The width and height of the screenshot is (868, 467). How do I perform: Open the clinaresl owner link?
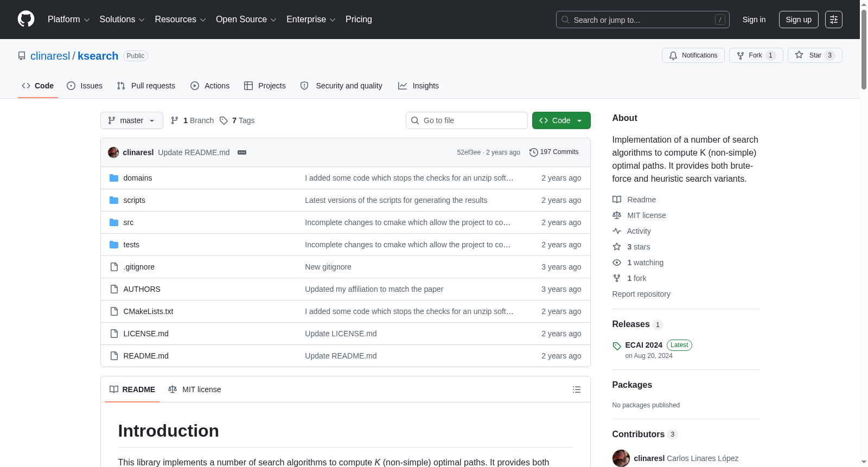[x=50, y=56]
